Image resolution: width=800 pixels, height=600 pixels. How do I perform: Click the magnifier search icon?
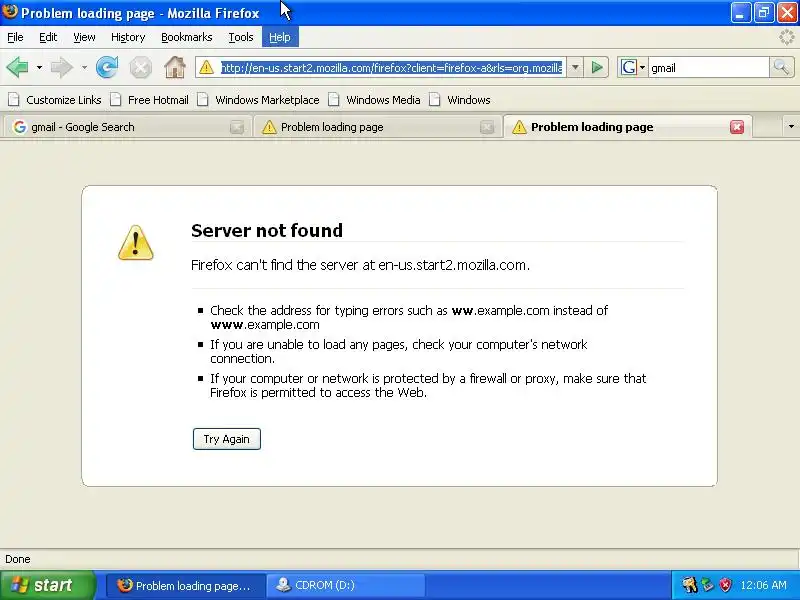tap(781, 67)
